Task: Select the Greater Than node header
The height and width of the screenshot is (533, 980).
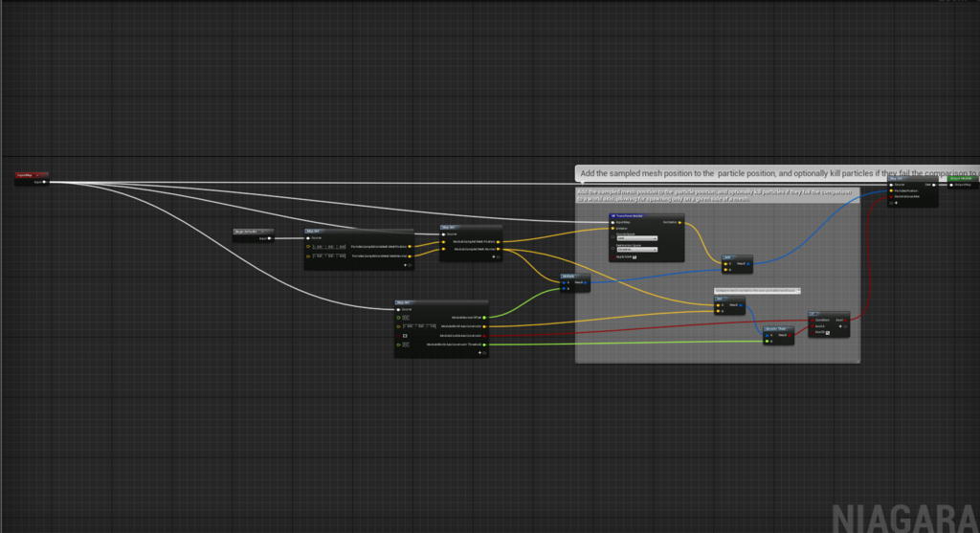Action: pos(778,328)
